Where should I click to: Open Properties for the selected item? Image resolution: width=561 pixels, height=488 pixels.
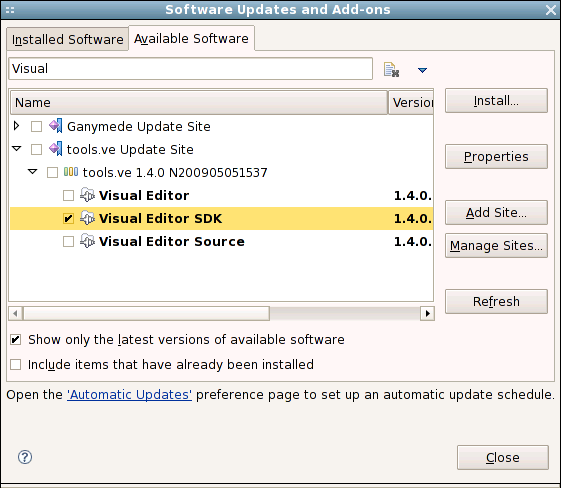coord(496,157)
